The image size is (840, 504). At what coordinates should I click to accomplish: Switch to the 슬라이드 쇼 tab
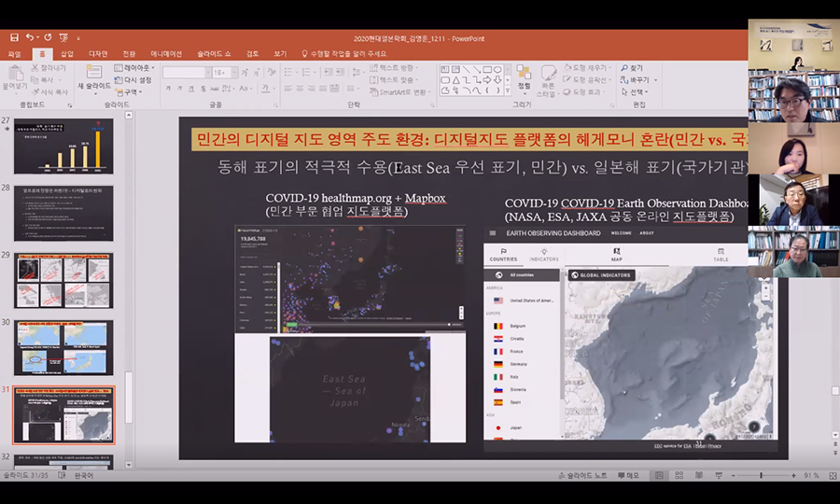click(x=214, y=53)
